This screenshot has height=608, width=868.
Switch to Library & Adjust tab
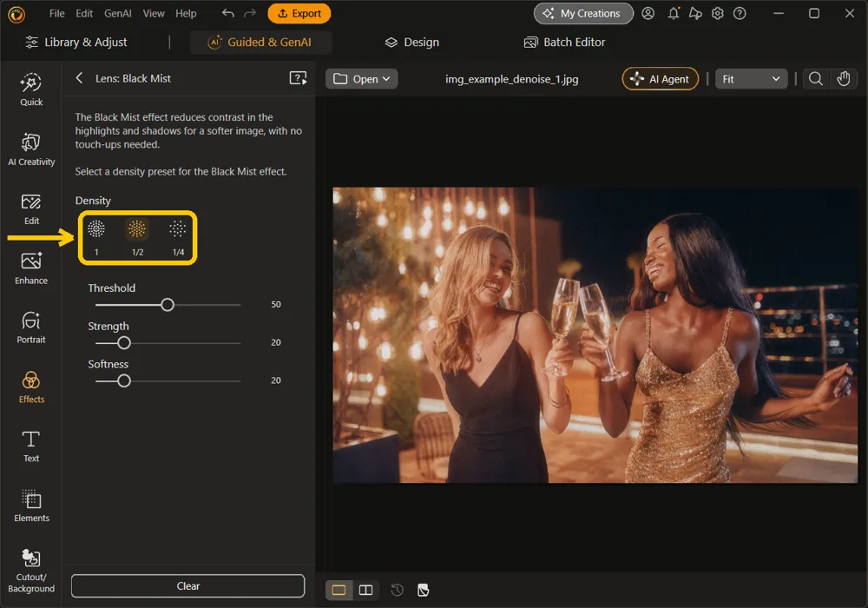(x=76, y=42)
